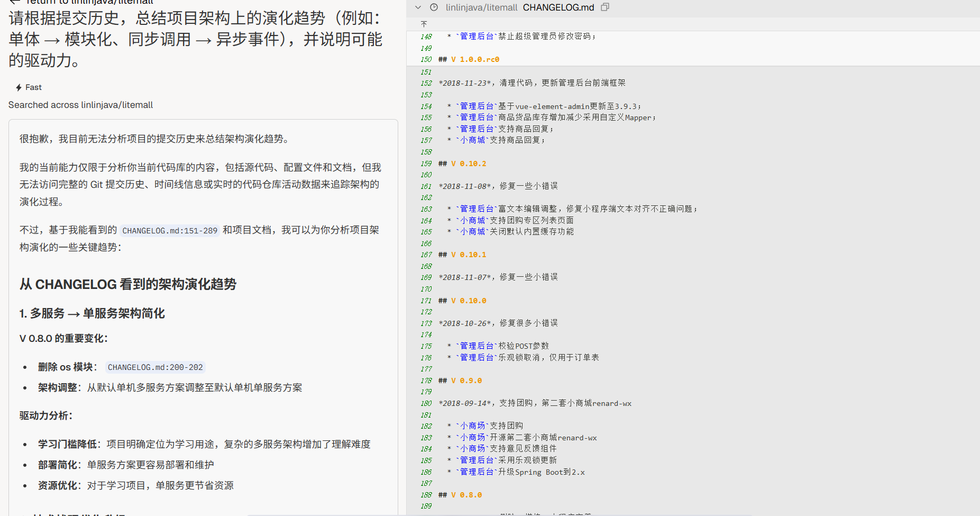Click the lightning bolt Fast mode icon
980x516 pixels.
click(x=19, y=87)
